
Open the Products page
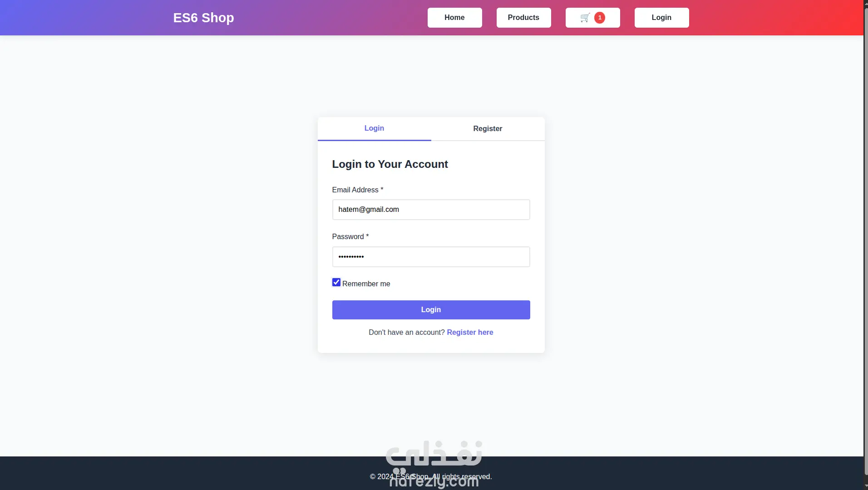523,18
